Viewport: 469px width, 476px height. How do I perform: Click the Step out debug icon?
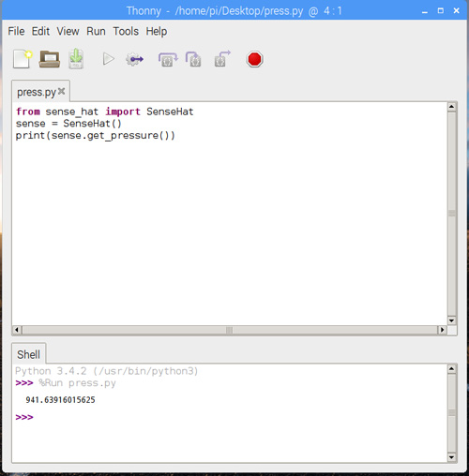[222, 59]
